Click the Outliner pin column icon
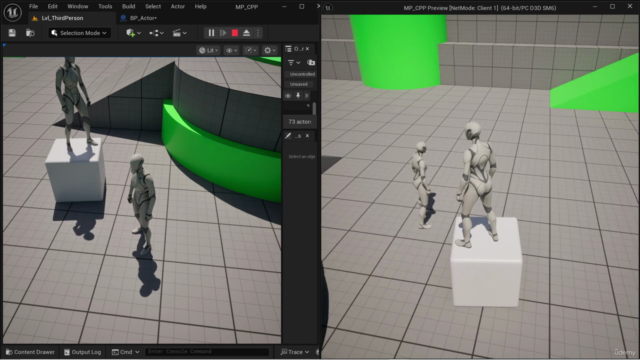 tap(298, 96)
